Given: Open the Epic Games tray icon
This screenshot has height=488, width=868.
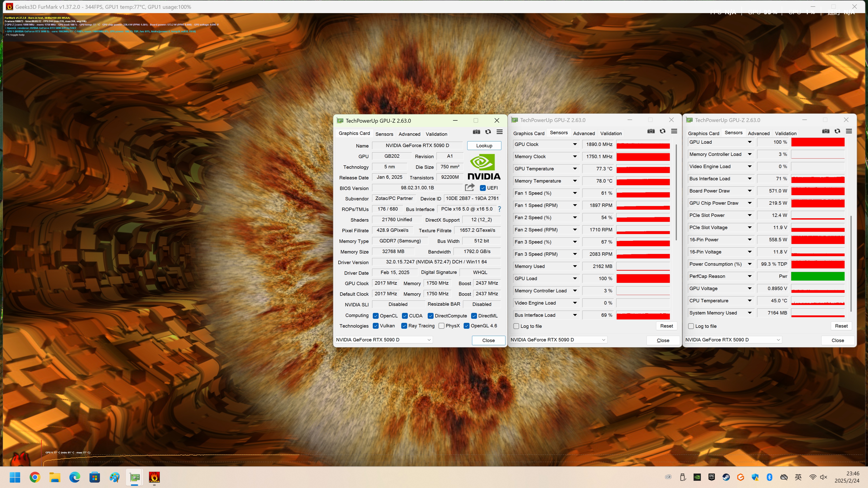Looking at the screenshot, I should pyautogui.click(x=712, y=477).
